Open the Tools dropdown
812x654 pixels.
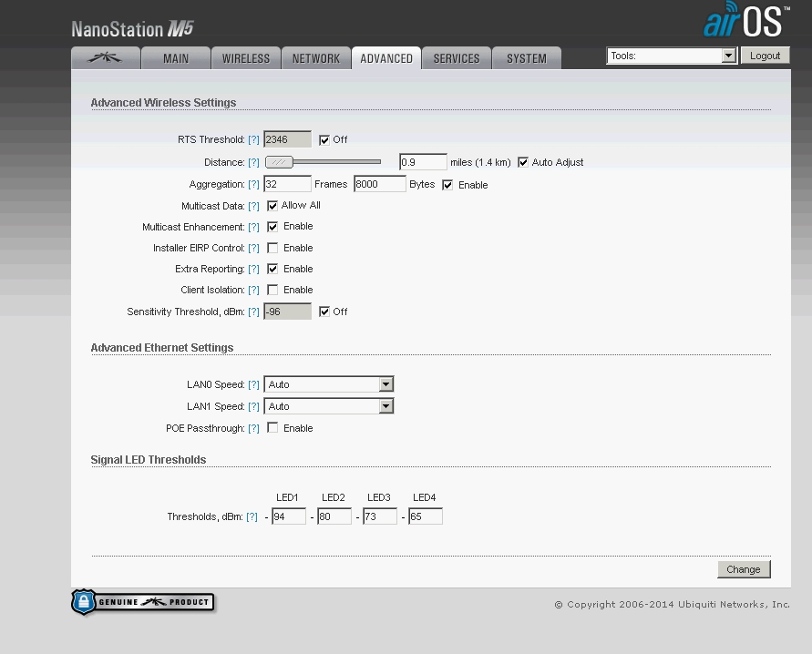point(672,56)
